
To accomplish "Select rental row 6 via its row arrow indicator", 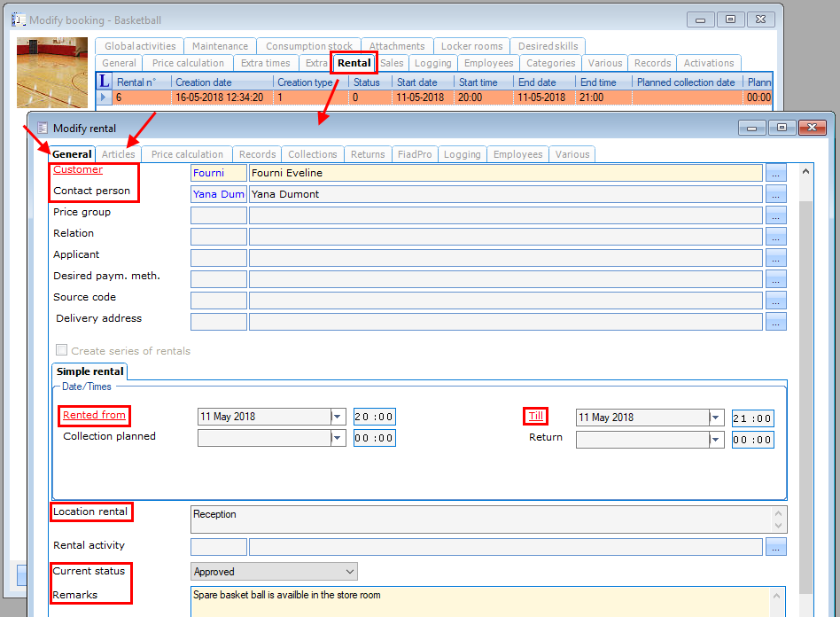I will pyautogui.click(x=104, y=97).
